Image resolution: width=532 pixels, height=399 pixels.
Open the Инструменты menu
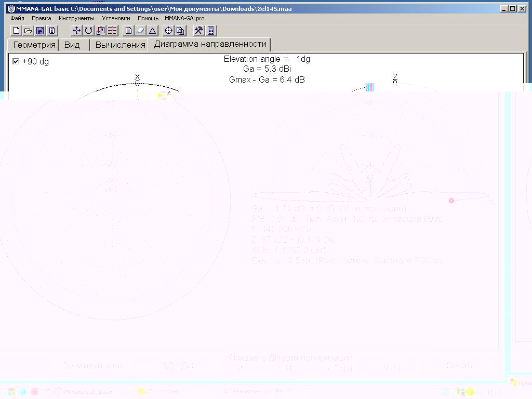pos(76,18)
